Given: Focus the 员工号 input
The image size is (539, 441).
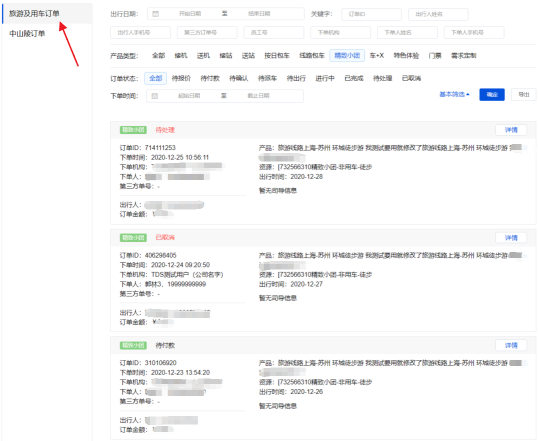Looking at the screenshot, I should [x=274, y=33].
